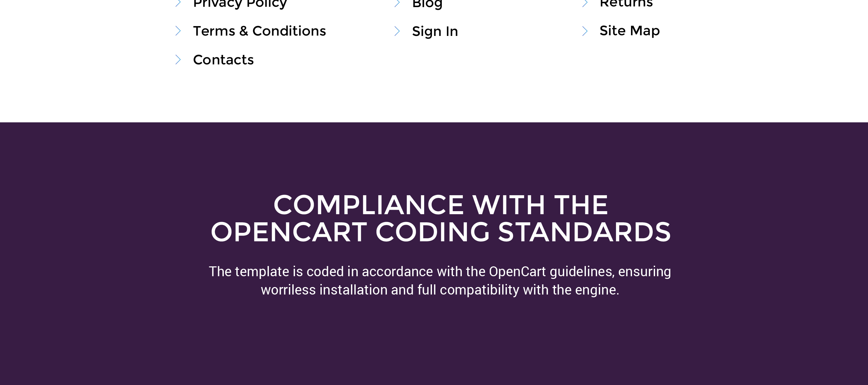This screenshot has height=385, width=868.
Task: Click the chevron arrow beside Sign In
Action: pyautogui.click(x=397, y=31)
